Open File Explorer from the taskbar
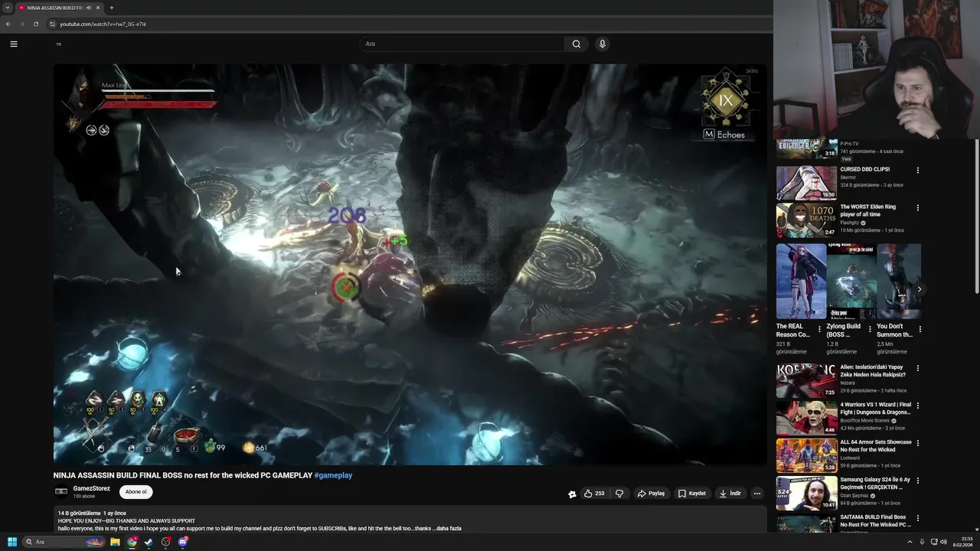Screen dimensions: 980x551 coord(115,542)
